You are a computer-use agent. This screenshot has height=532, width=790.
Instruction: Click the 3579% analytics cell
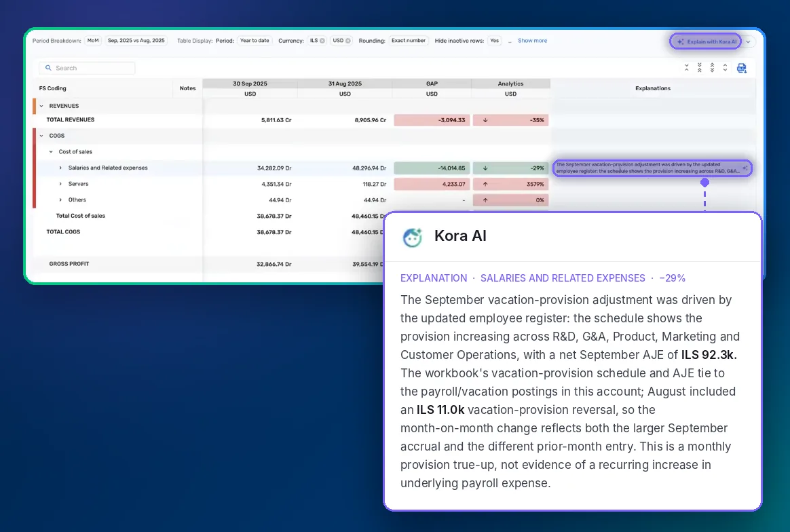511,185
